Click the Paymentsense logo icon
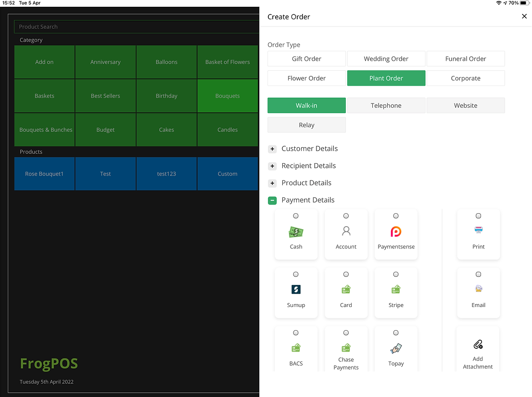Screen dimensions: 532x397 (x=396, y=232)
